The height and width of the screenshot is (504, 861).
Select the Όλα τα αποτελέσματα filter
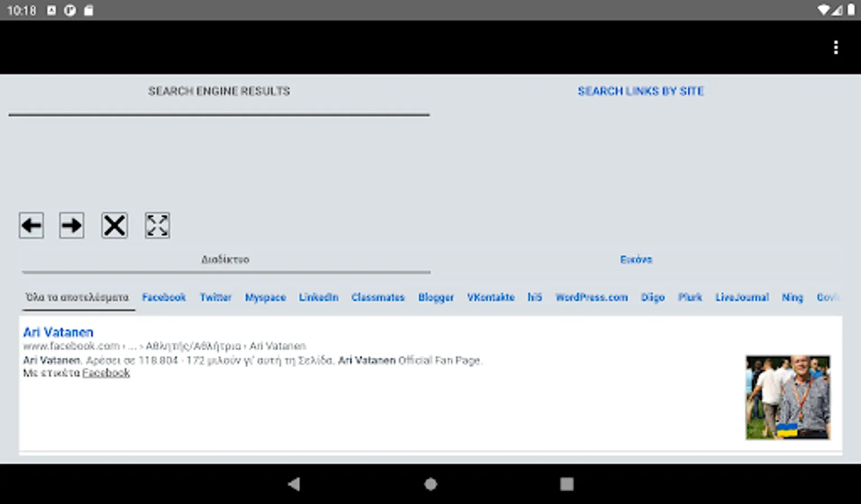tap(77, 297)
